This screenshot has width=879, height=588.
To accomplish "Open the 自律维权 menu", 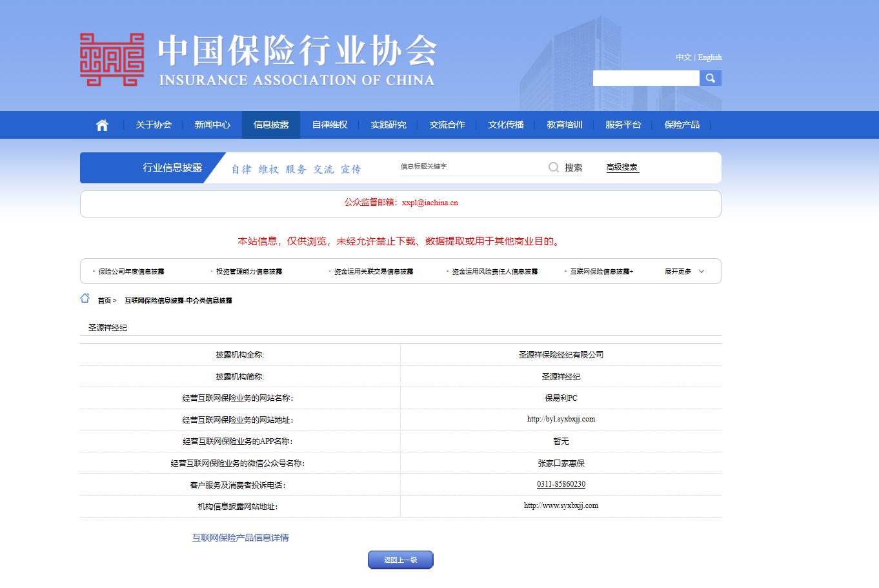I will point(330,125).
